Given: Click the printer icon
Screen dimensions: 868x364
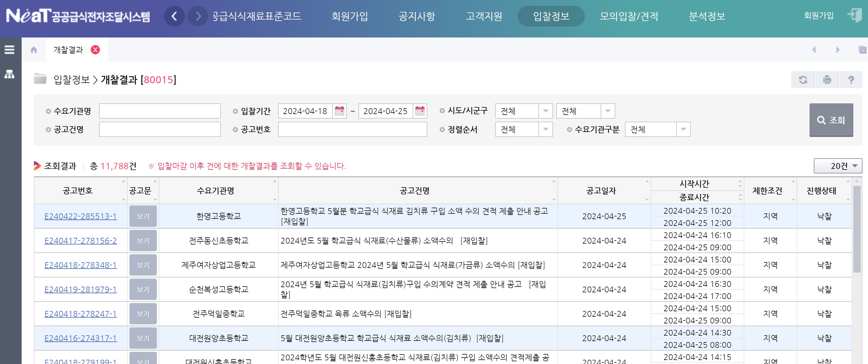Looking at the screenshot, I should click(x=827, y=80).
